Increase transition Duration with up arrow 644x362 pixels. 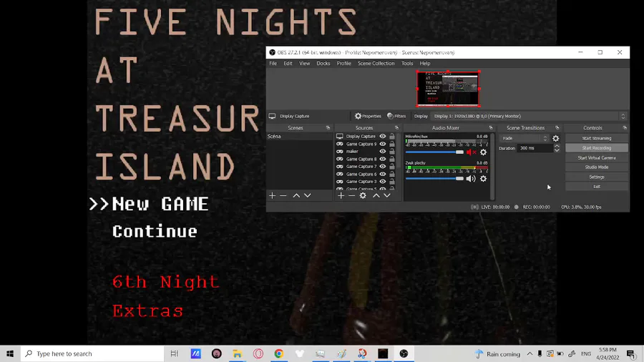(x=557, y=146)
